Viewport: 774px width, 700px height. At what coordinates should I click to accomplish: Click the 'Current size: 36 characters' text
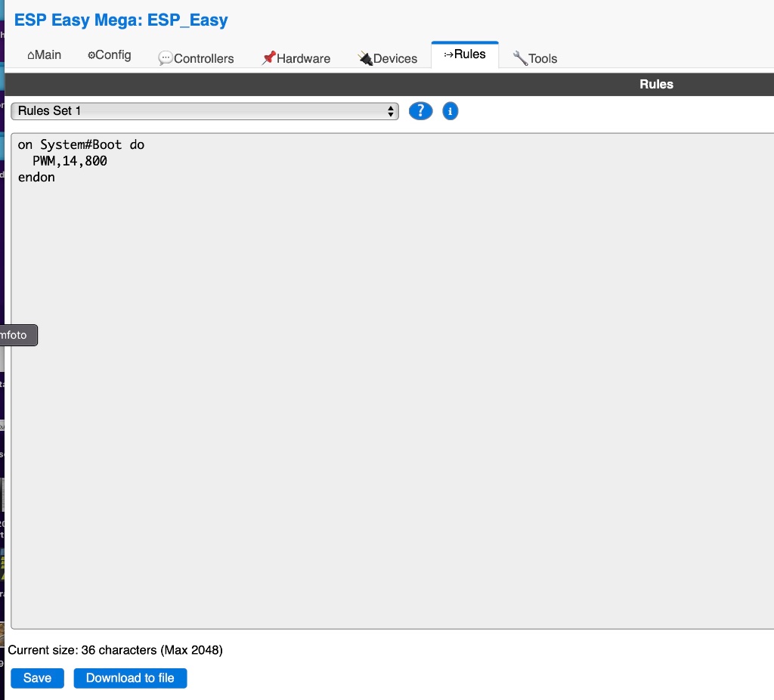115,650
